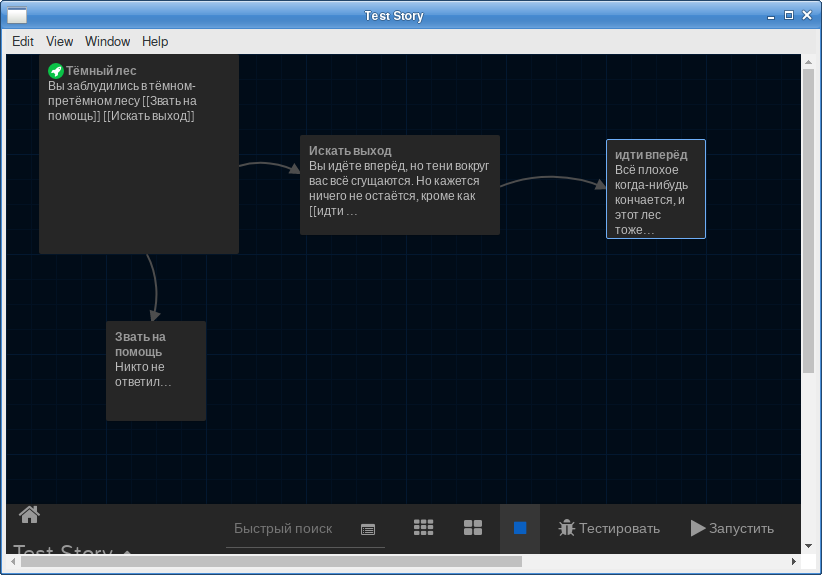Show only story structure (small grid) icon
Viewport: 822px width, 575px height.
(423, 528)
